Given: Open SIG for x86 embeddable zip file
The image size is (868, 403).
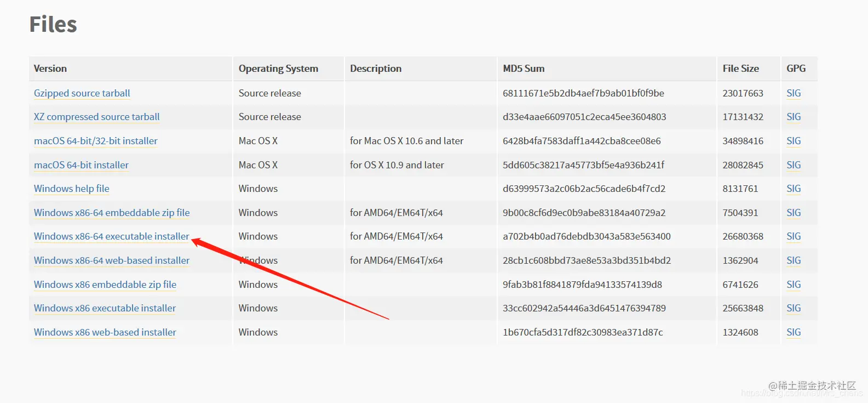Looking at the screenshot, I should click(x=794, y=285).
